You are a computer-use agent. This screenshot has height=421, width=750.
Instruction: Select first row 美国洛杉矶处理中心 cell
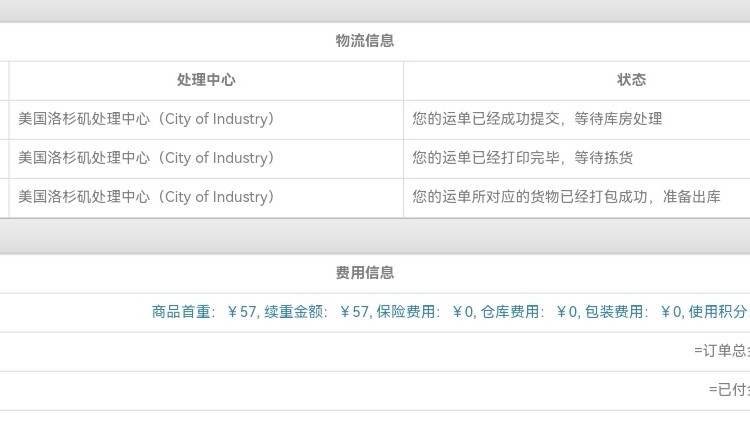(147, 119)
